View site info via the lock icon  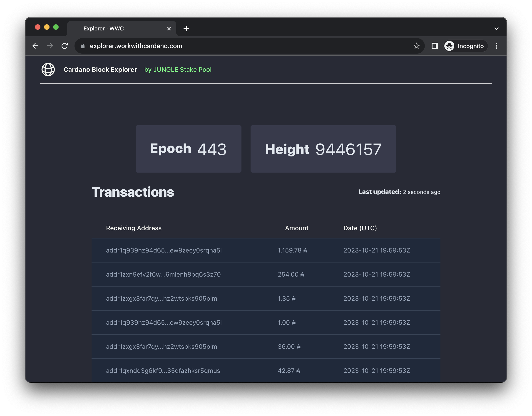click(x=83, y=46)
